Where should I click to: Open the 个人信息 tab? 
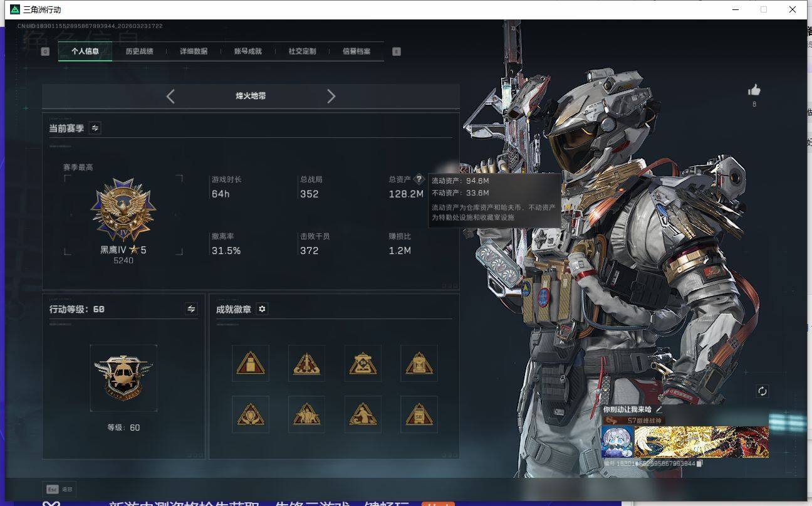click(85, 51)
